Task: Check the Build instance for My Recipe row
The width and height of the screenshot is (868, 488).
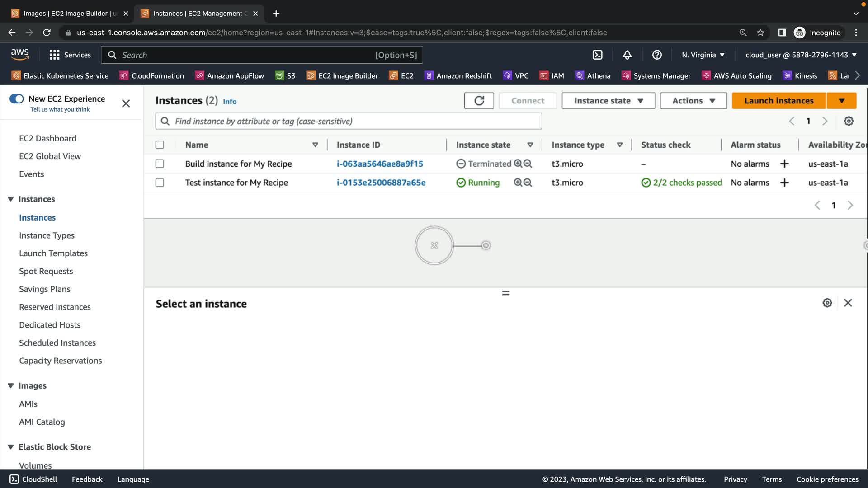Action: click(160, 164)
